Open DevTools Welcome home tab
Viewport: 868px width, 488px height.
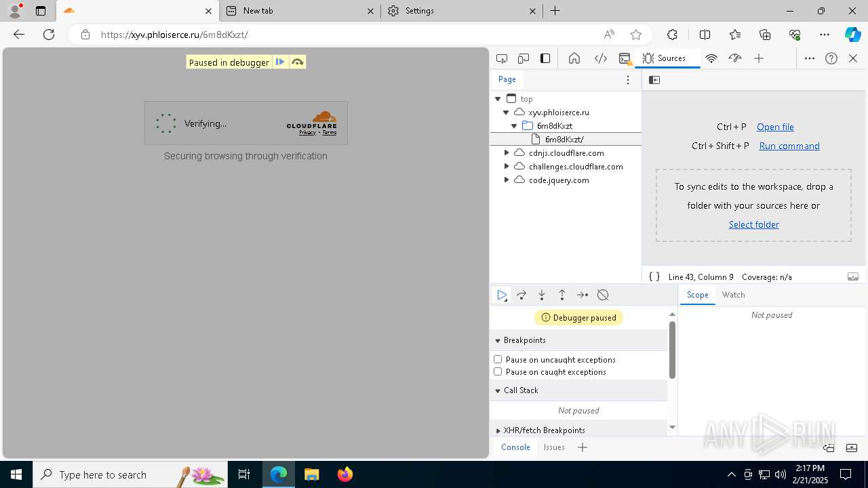coord(574,58)
